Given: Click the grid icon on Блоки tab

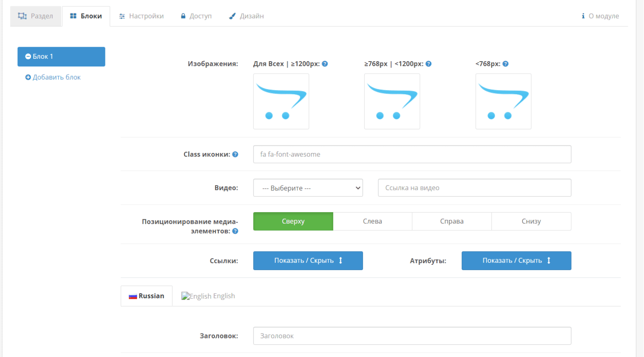Looking at the screenshot, I should pos(73,16).
